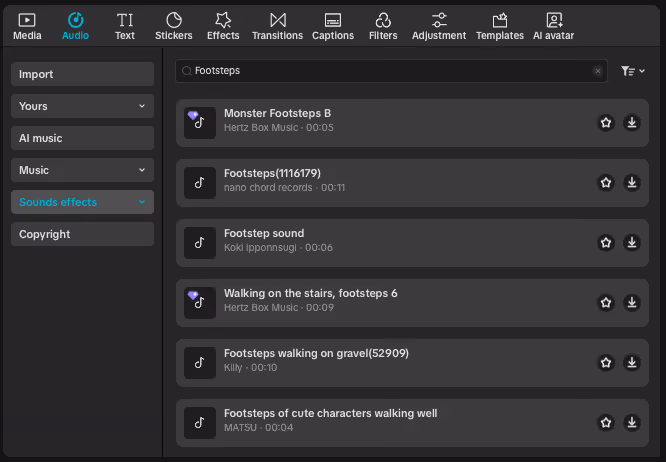Download Monster Footsteps B
Image resolution: width=666 pixels, height=462 pixels.
click(x=632, y=123)
